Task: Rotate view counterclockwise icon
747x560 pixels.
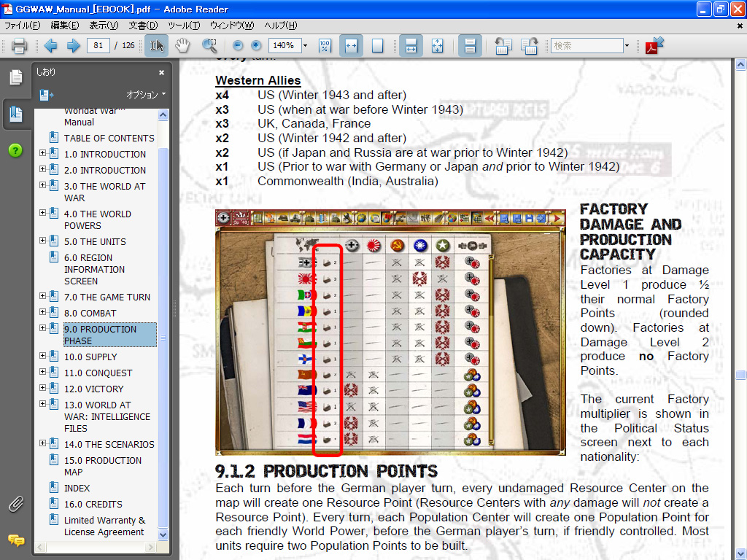Action: tap(503, 46)
